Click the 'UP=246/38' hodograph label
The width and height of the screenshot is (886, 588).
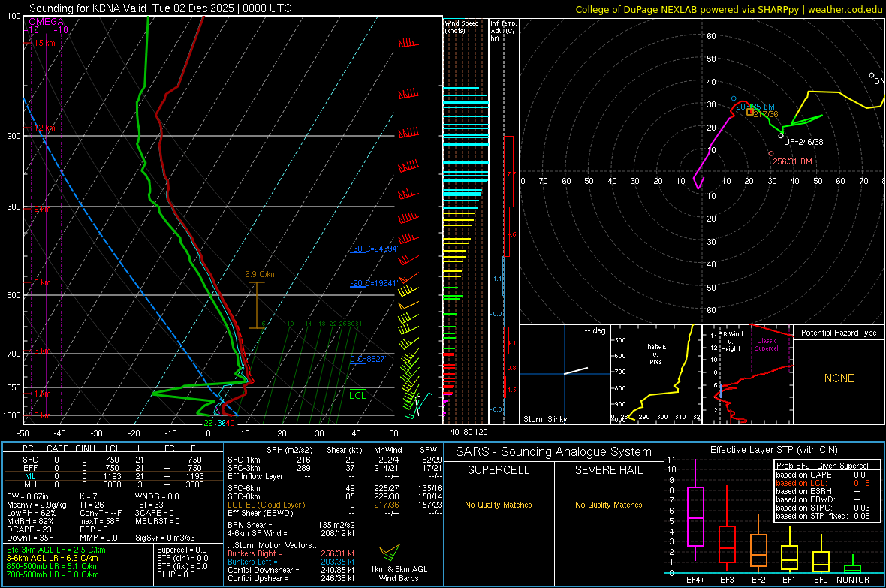803,142
